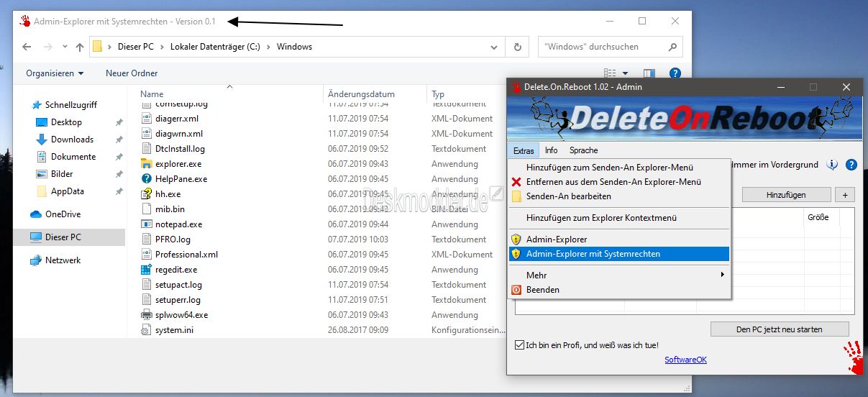Open the Organisieren dropdown

pos(55,73)
